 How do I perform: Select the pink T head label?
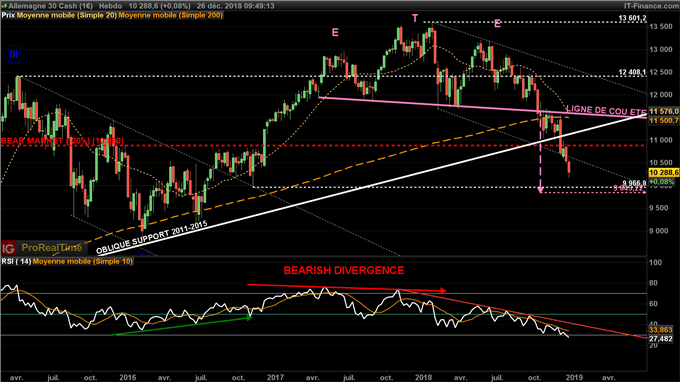coord(415,18)
